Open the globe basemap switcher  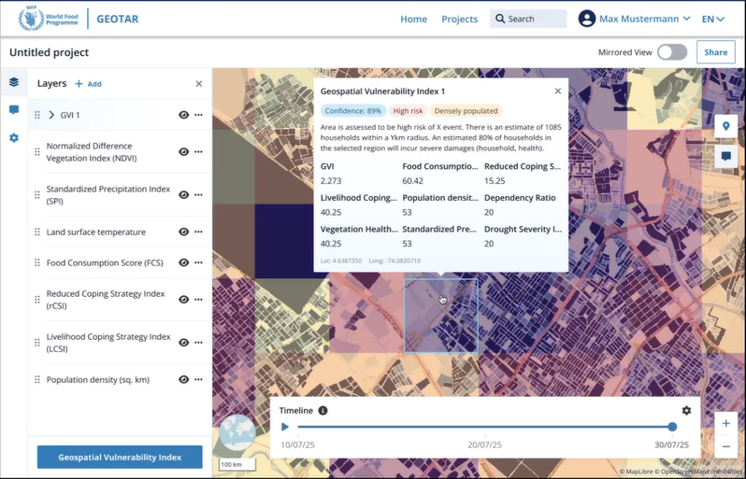pyautogui.click(x=236, y=431)
